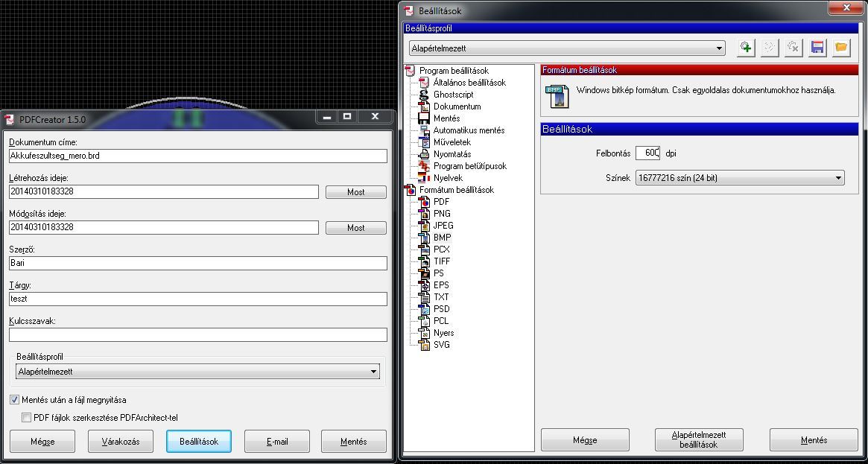Close the PDFCreator 1.5.0 window

(375, 116)
